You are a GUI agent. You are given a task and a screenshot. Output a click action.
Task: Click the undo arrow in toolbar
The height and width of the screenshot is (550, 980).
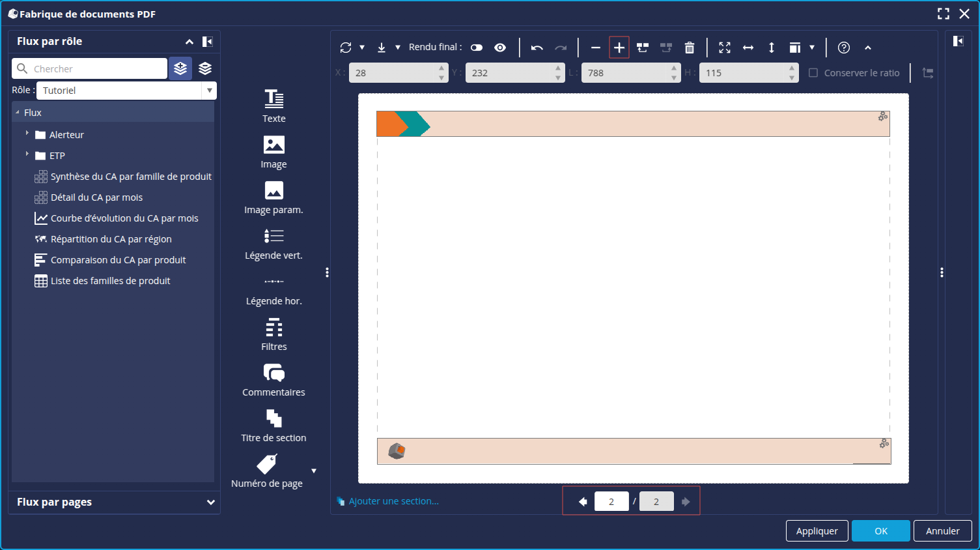(537, 48)
